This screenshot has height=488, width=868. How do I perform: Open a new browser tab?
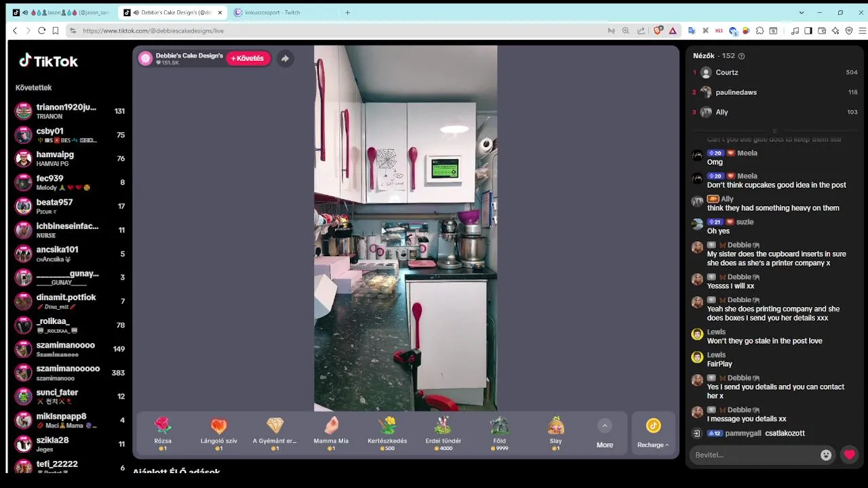pyautogui.click(x=347, y=12)
